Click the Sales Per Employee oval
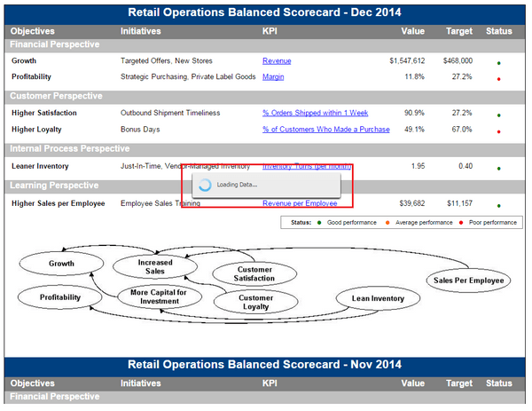This screenshot has height=411, width=532. [468, 281]
